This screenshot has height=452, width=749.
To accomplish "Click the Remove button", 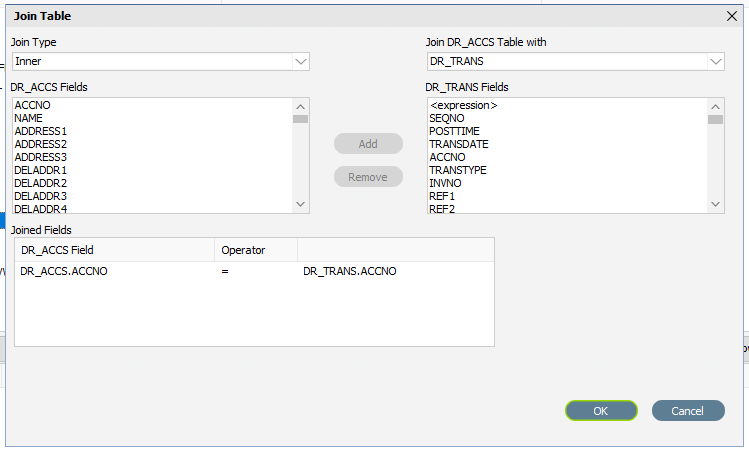I will pyautogui.click(x=368, y=177).
